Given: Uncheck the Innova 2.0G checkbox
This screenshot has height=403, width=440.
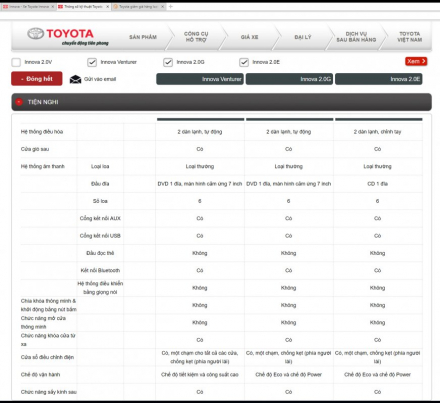Looking at the screenshot, I should (x=168, y=62).
